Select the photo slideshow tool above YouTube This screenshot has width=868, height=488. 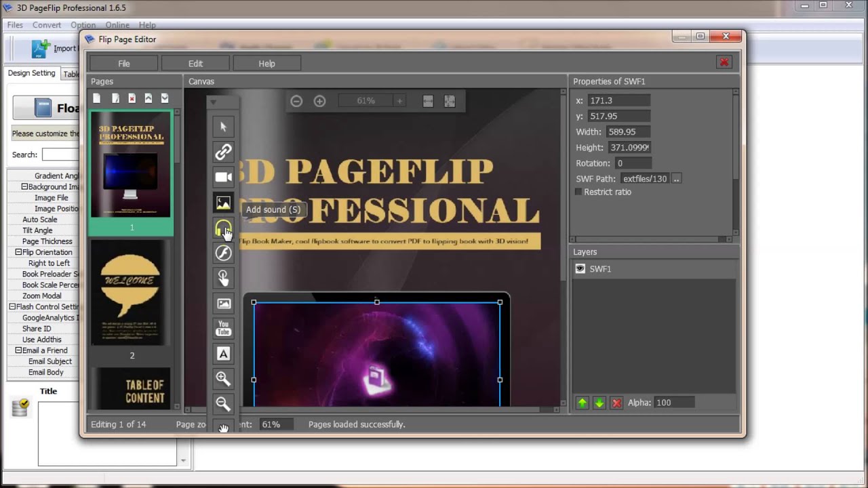pos(223,304)
